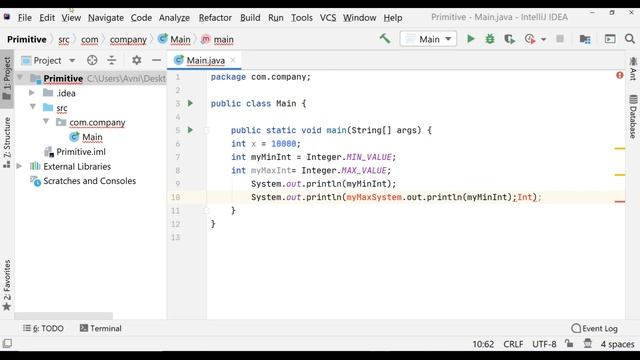Screen dimensions: 640x360
Task: Click the 10:62 caret position indicator
Action: [483, 344]
